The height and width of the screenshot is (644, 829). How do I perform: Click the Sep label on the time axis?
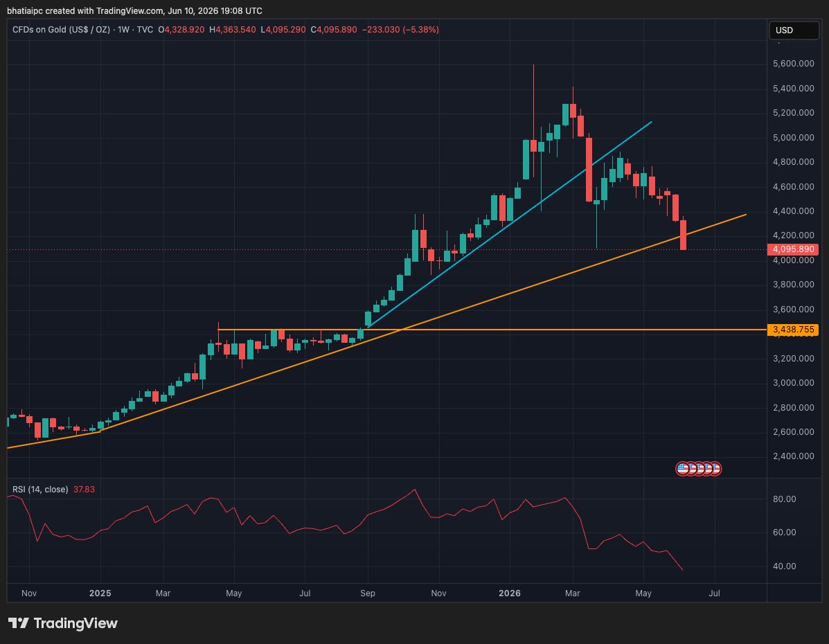[x=368, y=593]
